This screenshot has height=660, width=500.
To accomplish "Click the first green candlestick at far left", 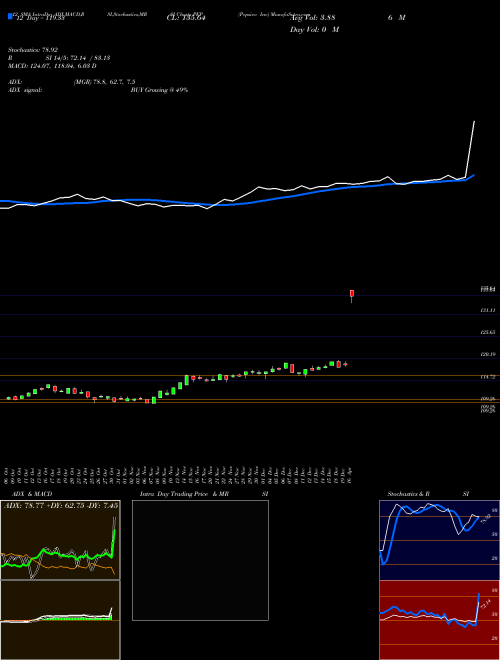I will click(x=8, y=398).
